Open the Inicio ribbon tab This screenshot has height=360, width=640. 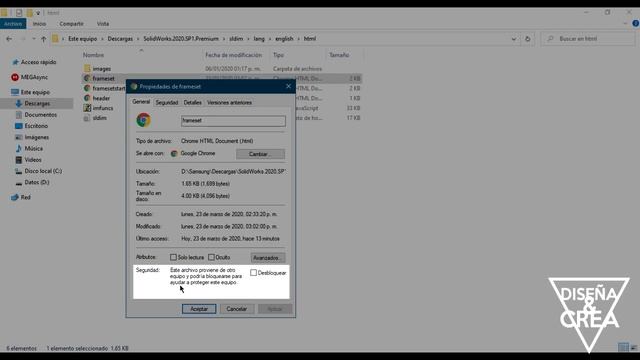40,24
